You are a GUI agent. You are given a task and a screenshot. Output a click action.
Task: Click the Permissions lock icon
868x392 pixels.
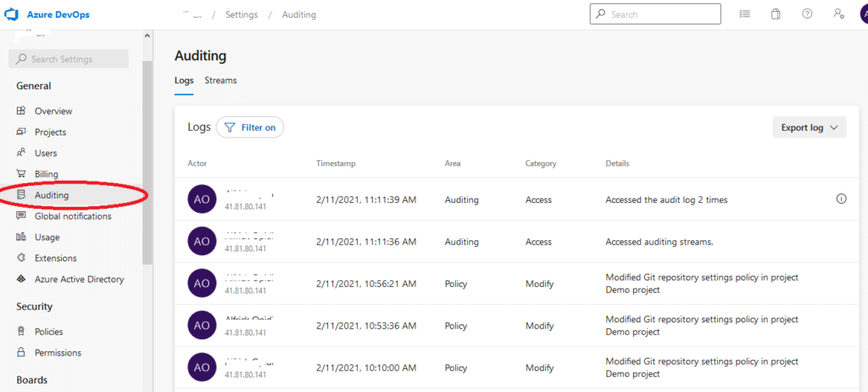[x=21, y=352]
